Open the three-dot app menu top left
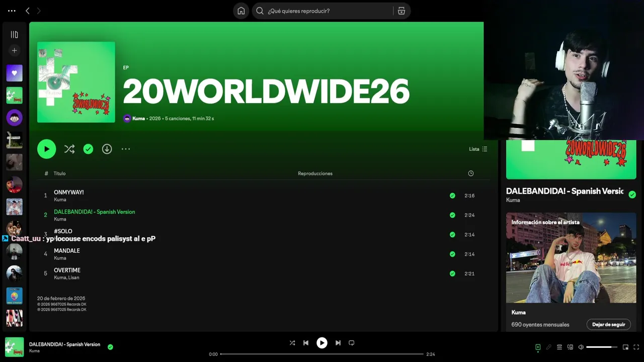The height and width of the screenshot is (362, 644). [x=12, y=11]
